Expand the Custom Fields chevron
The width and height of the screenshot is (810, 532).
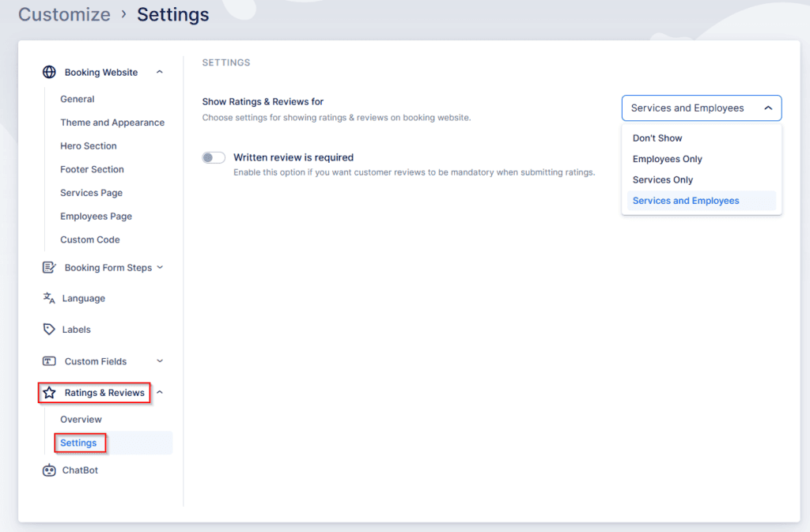(x=160, y=361)
